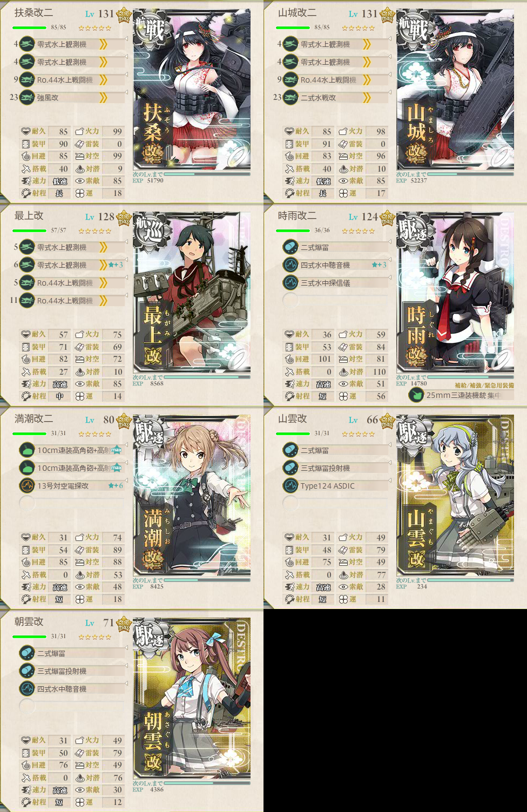The width and height of the screenshot is (527, 812).
Task: Click the green 25mm三連装機銃 集中 reinforcement slot icon
Action: pos(416,395)
